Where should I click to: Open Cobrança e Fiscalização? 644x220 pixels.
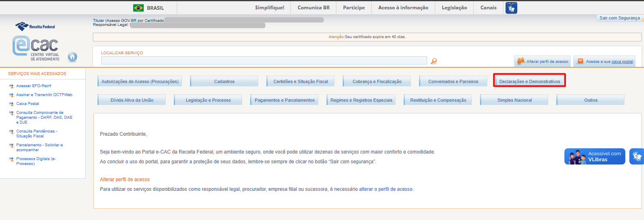pos(377,81)
